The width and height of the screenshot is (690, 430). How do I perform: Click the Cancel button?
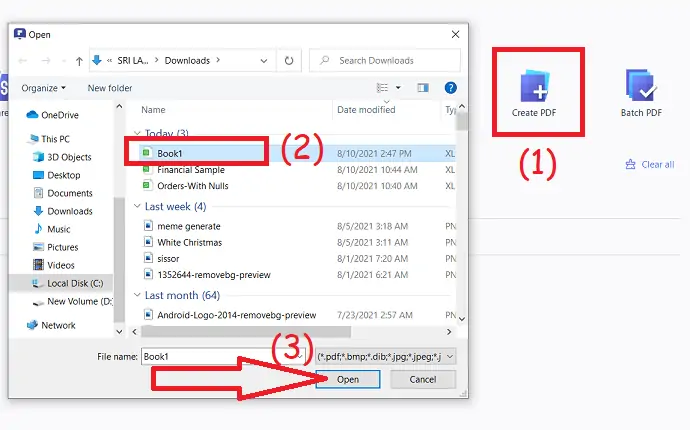point(423,379)
